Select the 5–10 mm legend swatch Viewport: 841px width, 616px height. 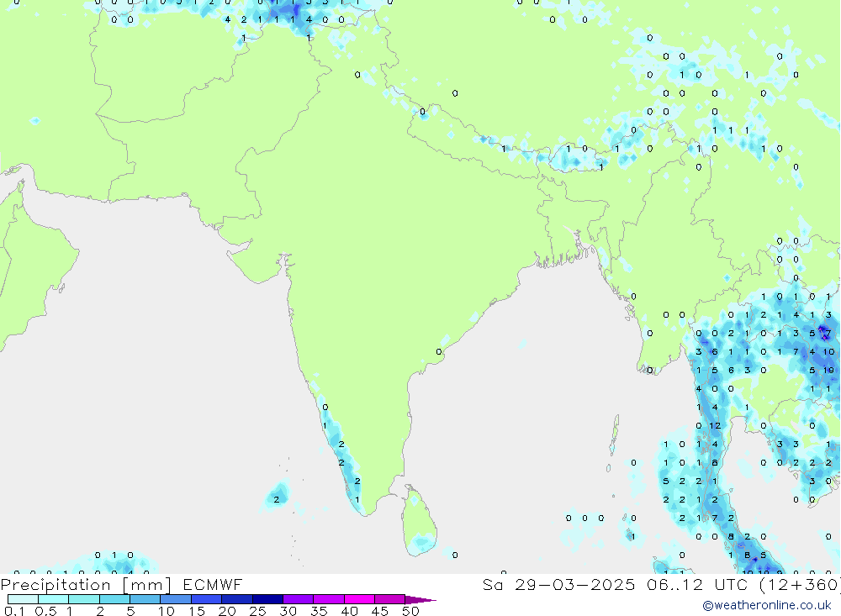click(x=145, y=599)
